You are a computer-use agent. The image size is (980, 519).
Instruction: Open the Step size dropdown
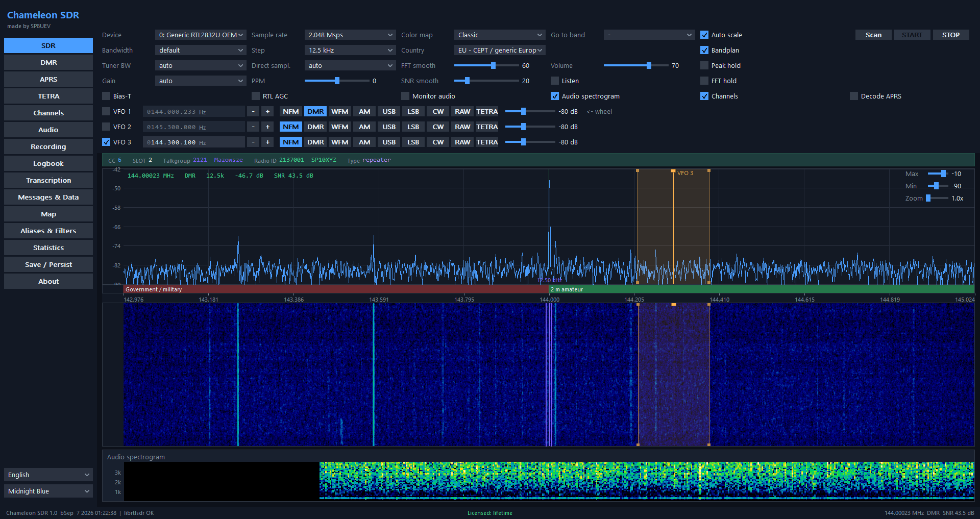pyautogui.click(x=350, y=50)
